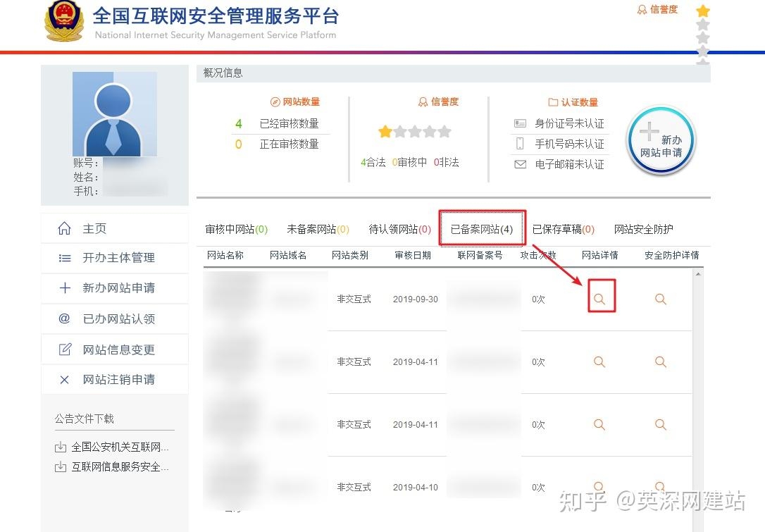The height and width of the screenshot is (532, 765).
Task: Click the list icon beside 开办主体管理
Action: point(65,258)
